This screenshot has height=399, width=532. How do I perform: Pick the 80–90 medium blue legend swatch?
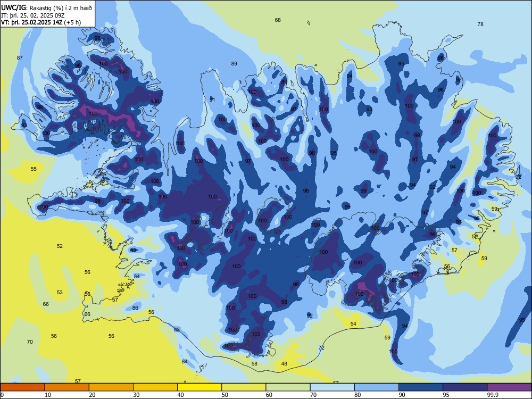coord(377,387)
